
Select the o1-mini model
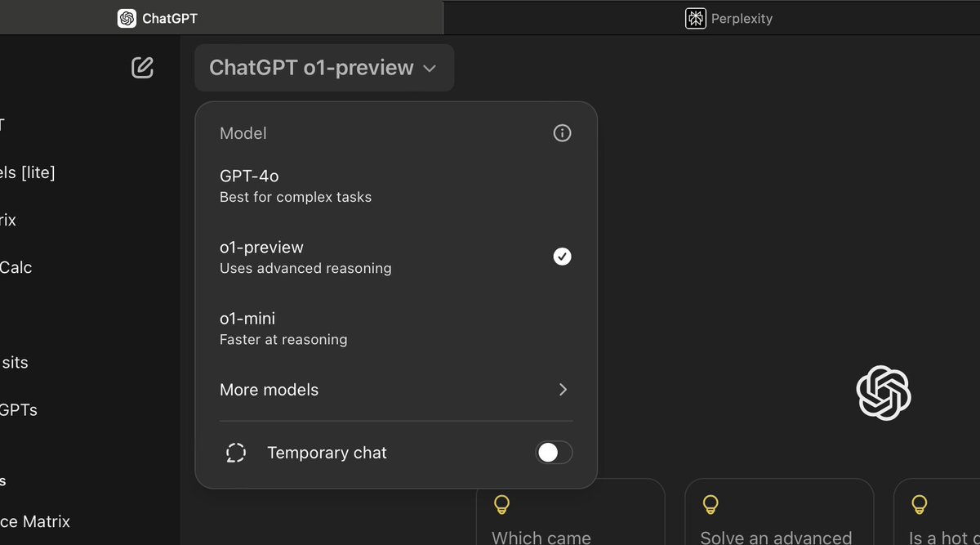pyautogui.click(x=396, y=328)
